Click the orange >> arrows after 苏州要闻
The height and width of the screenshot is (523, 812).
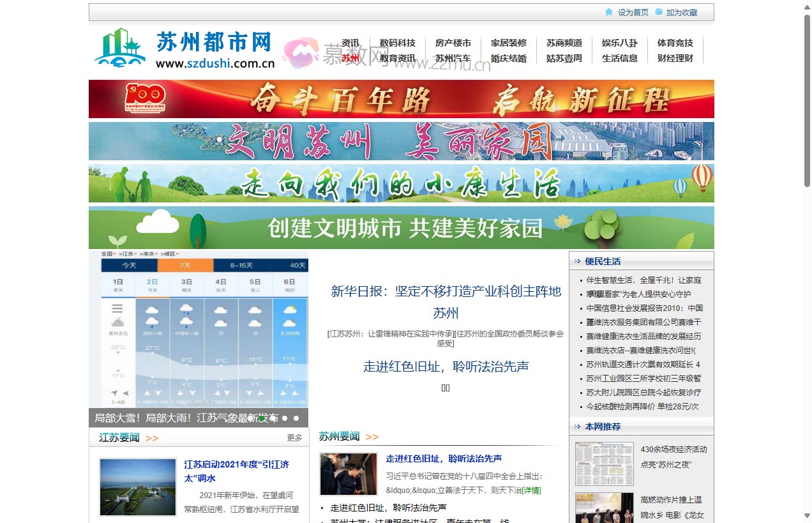click(372, 437)
